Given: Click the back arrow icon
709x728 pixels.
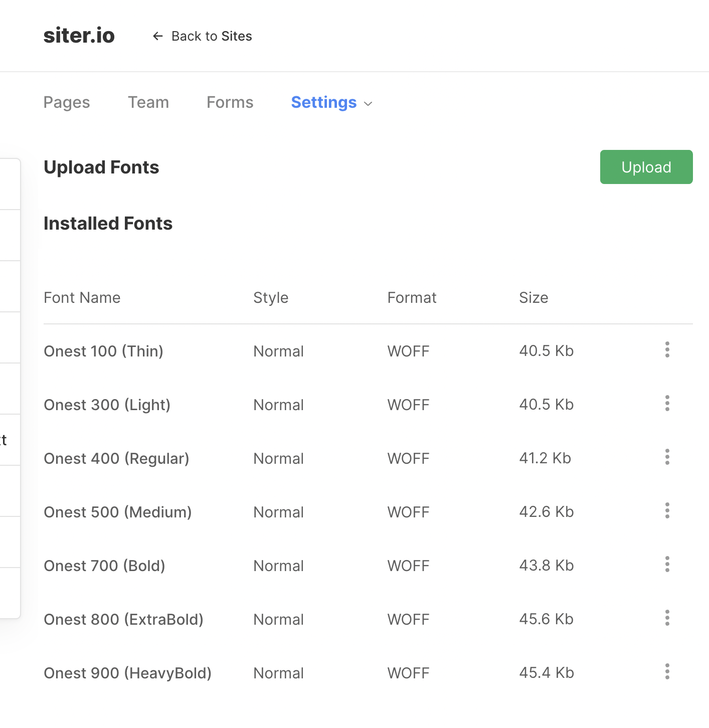Looking at the screenshot, I should [x=157, y=36].
